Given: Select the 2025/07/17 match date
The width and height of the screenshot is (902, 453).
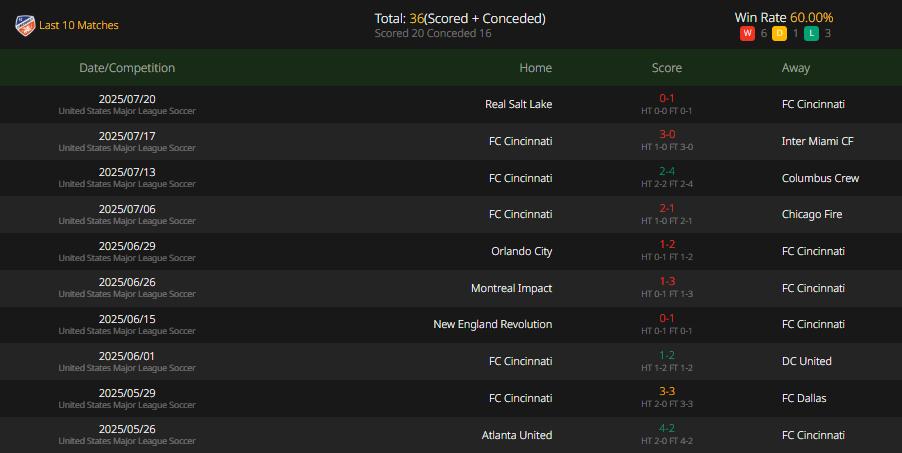Looking at the screenshot, I should point(127,136).
